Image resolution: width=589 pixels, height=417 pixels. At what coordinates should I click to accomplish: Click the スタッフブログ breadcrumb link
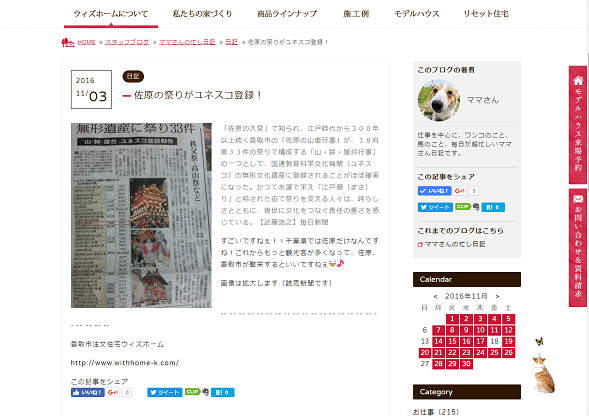(127, 42)
